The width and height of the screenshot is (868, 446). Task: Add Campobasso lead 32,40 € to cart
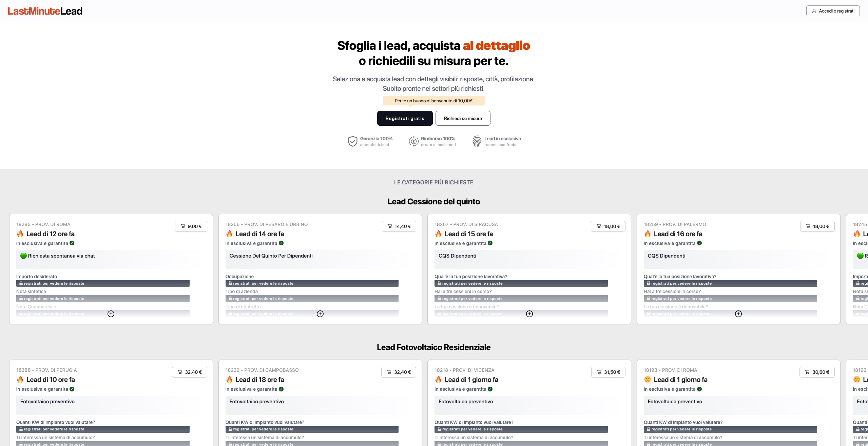tap(399, 372)
